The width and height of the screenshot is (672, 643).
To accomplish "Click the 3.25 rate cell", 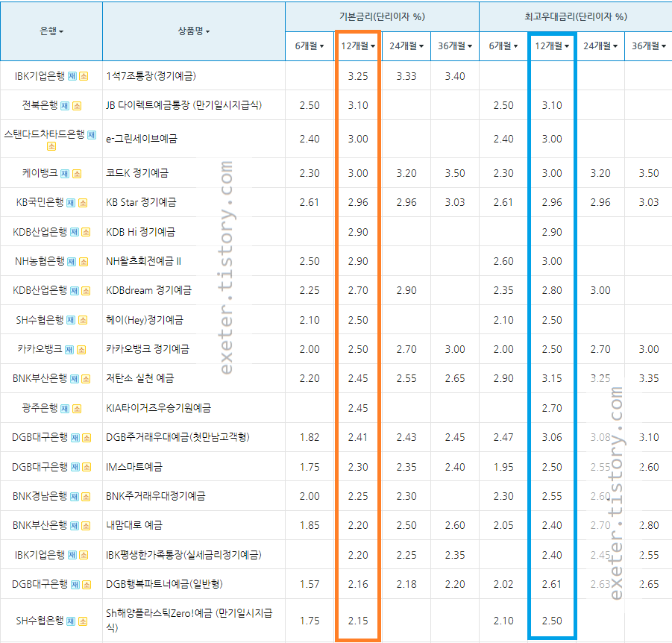I will coord(358,76).
